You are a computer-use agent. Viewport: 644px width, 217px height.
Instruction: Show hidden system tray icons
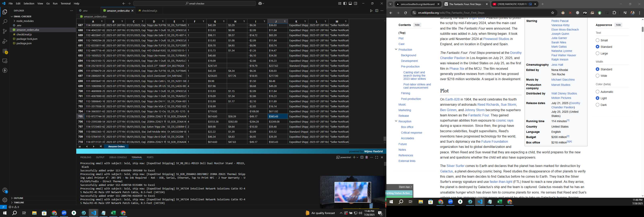341,213
